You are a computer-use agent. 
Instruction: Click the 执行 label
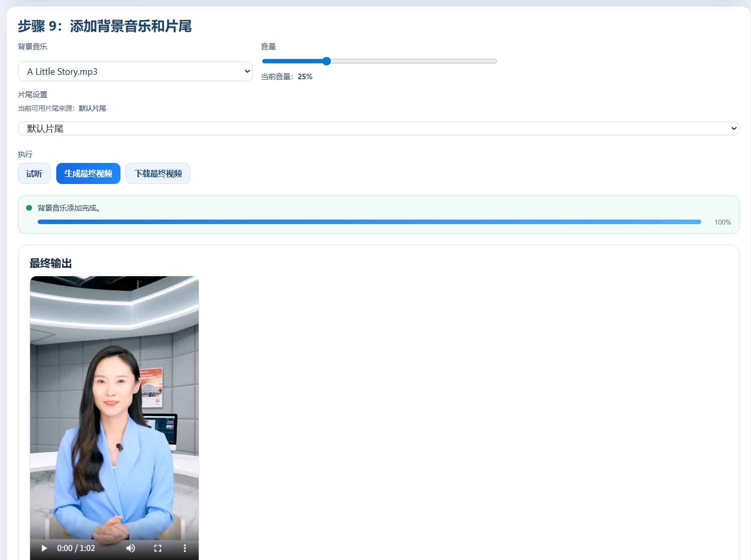(25, 154)
